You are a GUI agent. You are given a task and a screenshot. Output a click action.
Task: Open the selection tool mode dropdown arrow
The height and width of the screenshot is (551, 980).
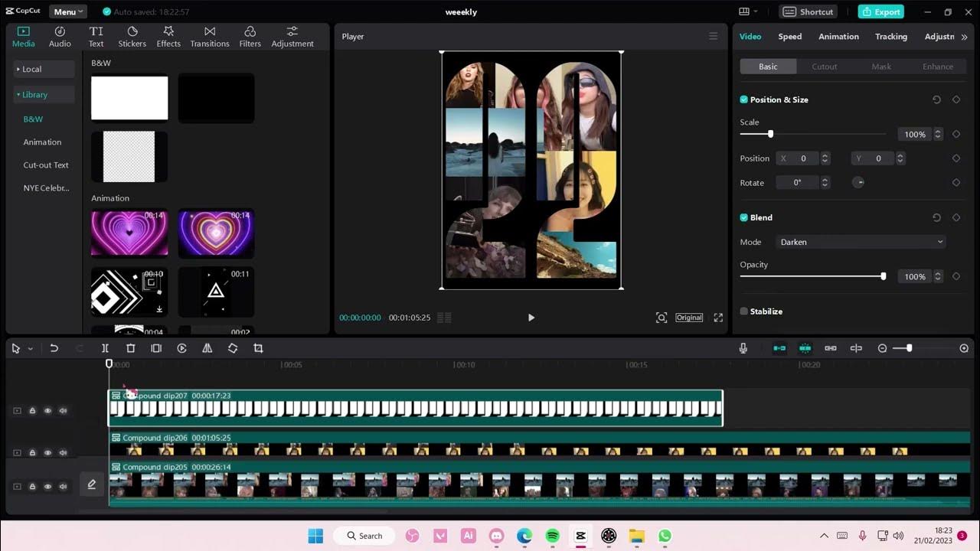(x=31, y=348)
